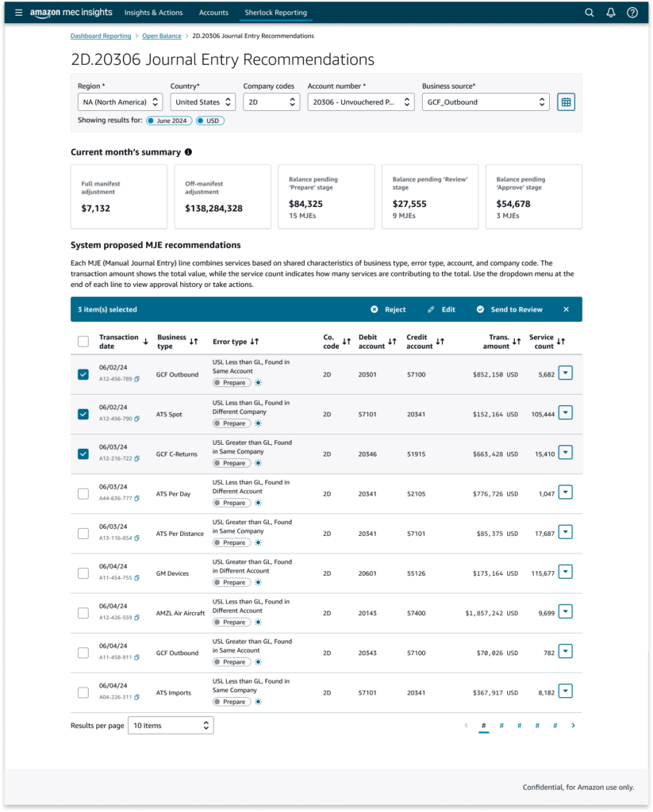Uncheck the GCF C-Returns row
The image size is (653, 812).
click(x=83, y=454)
